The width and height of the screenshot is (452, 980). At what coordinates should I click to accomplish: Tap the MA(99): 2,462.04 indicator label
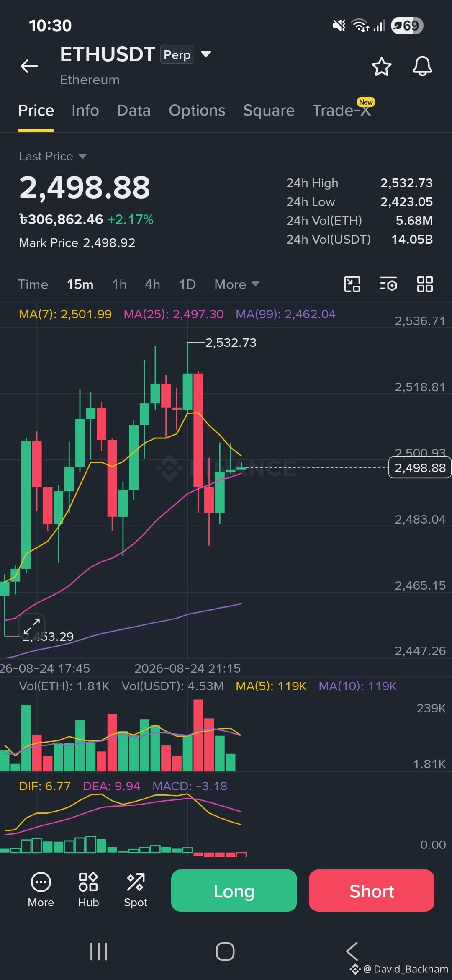[x=285, y=314]
